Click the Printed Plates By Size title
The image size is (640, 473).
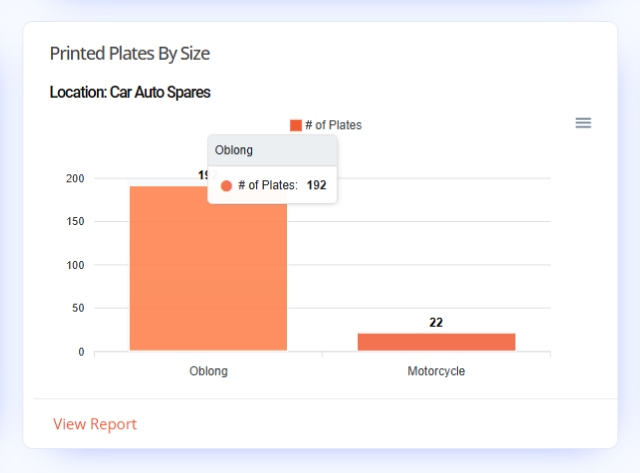(130, 53)
